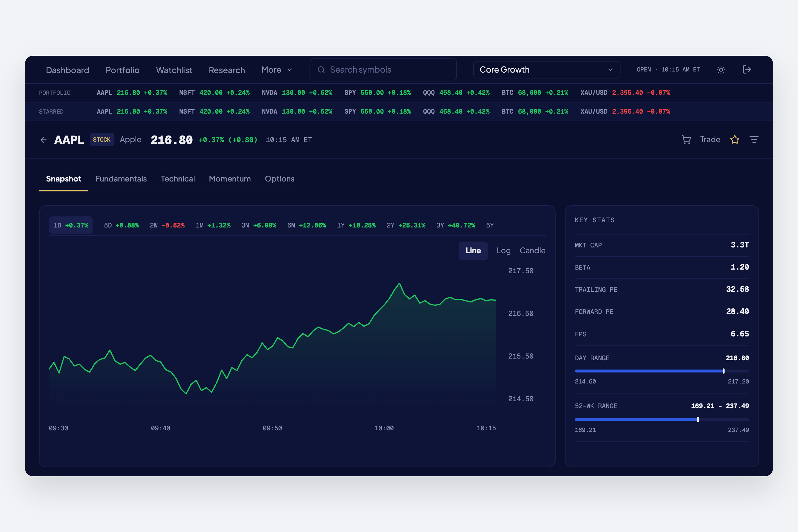Image resolution: width=798 pixels, height=532 pixels.
Task: Open the Watchlist nav item
Action: coord(174,70)
